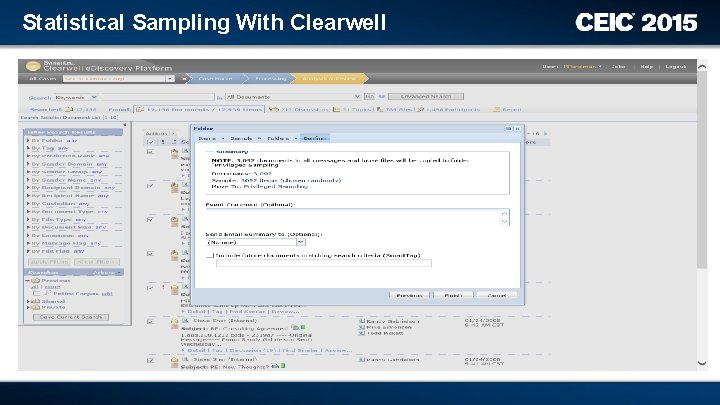This screenshot has height=405, width=720.
Task: Click the Help link in header
Action: pyautogui.click(x=647, y=67)
